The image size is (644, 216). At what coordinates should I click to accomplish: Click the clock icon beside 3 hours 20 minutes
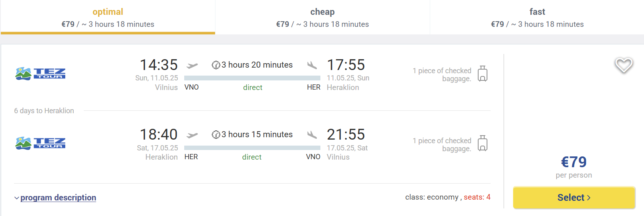(216, 65)
